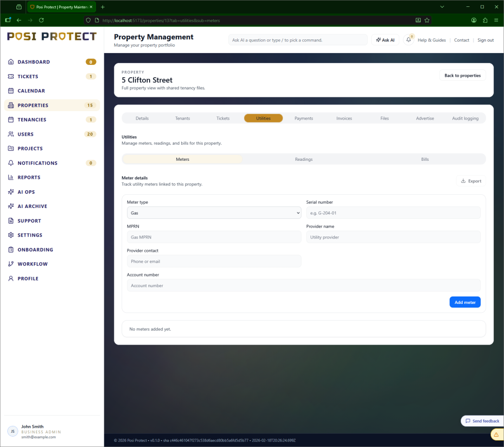The height and width of the screenshot is (447, 504).
Task: Open the Audit logging tab
Action: pyautogui.click(x=465, y=118)
